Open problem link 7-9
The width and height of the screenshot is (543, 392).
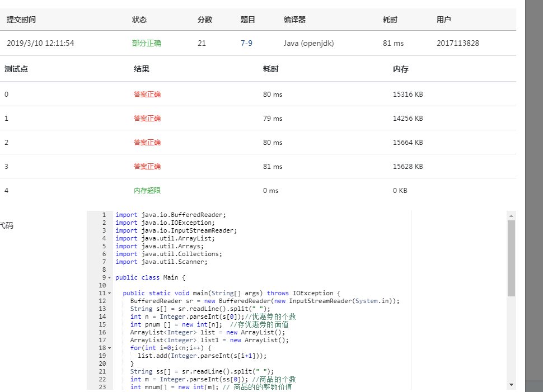click(246, 43)
